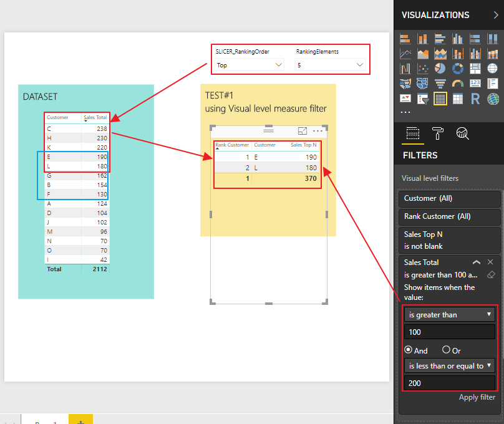Screen dimensions: 504x424
Task: Remove the Sales Total filter
Action: point(490,262)
